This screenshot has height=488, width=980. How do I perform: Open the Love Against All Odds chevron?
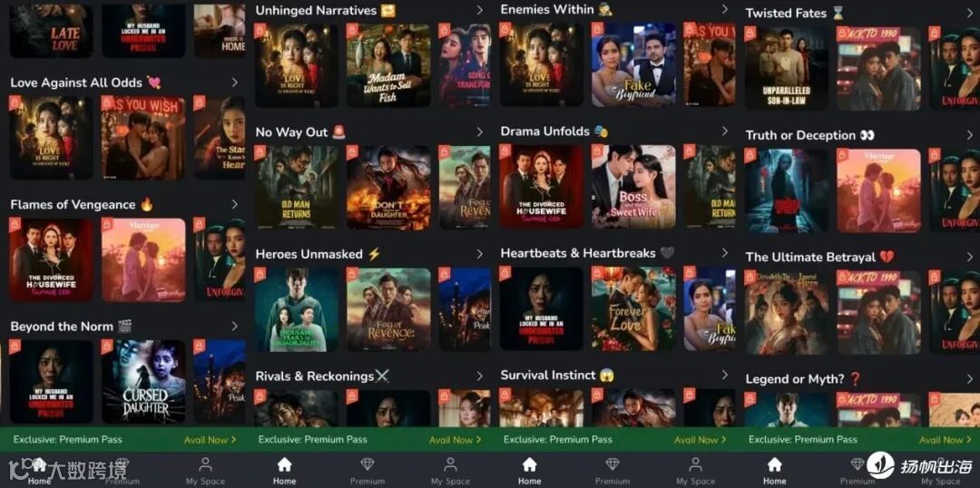234,82
